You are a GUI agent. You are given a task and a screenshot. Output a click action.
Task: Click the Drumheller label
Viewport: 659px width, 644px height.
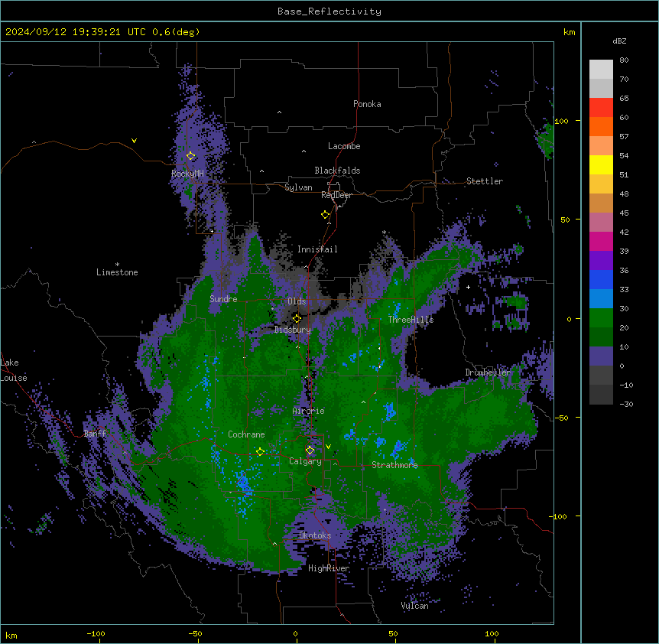(x=488, y=372)
